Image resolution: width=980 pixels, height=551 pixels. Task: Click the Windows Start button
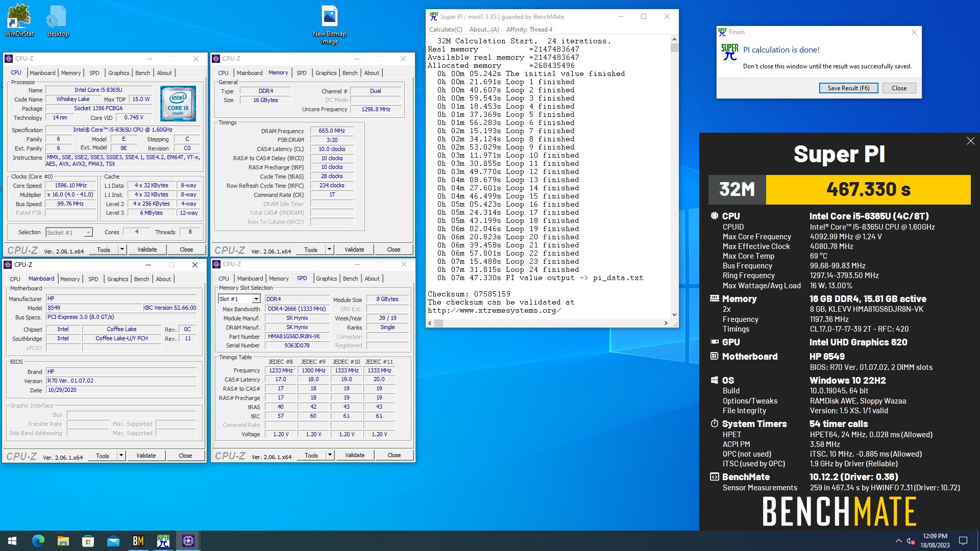coord(12,541)
